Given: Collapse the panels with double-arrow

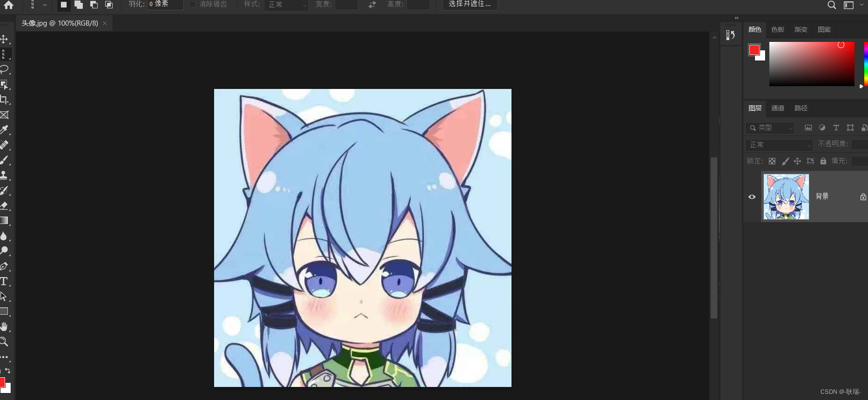Looking at the screenshot, I should pyautogui.click(x=737, y=18).
